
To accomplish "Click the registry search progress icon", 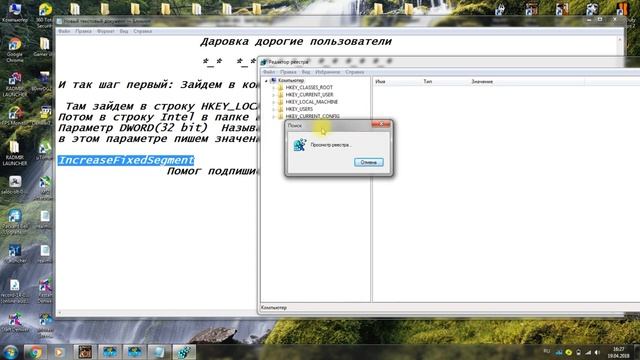I will coord(300,145).
